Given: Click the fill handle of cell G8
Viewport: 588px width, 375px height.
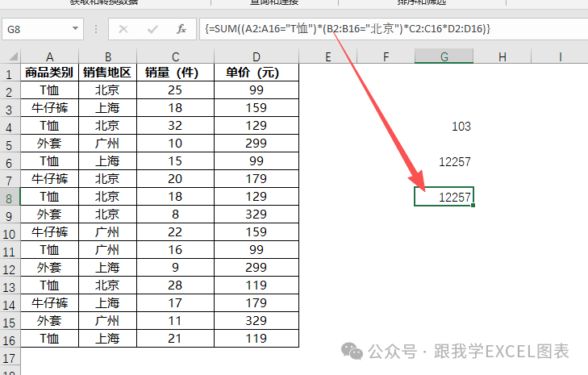Looking at the screenshot, I should click(x=473, y=205).
